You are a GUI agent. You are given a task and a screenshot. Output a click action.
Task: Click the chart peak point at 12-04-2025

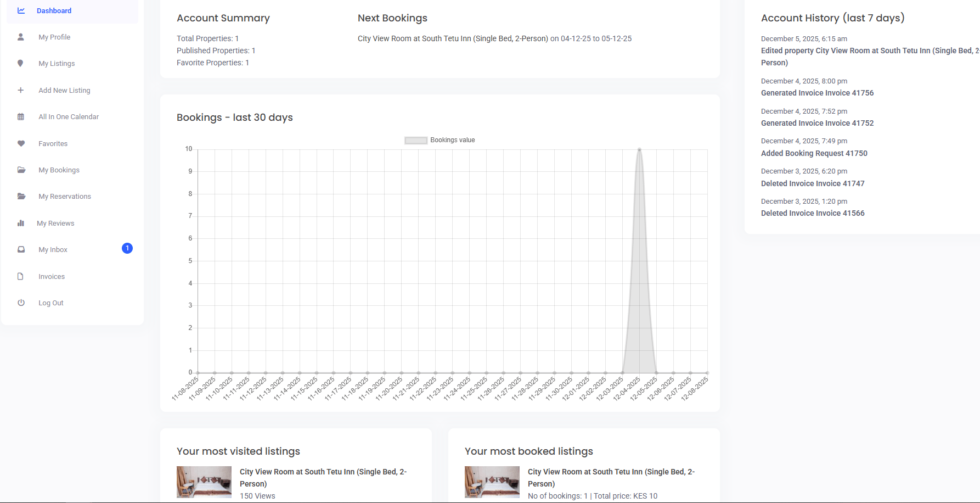click(x=639, y=149)
